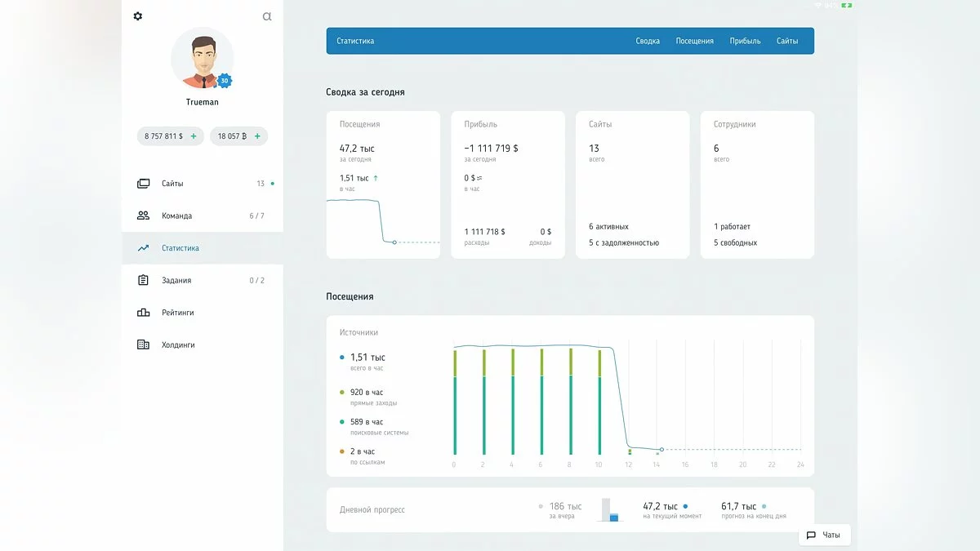Switch to the Сводка tab
The image size is (980, 551).
click(648, 41)
